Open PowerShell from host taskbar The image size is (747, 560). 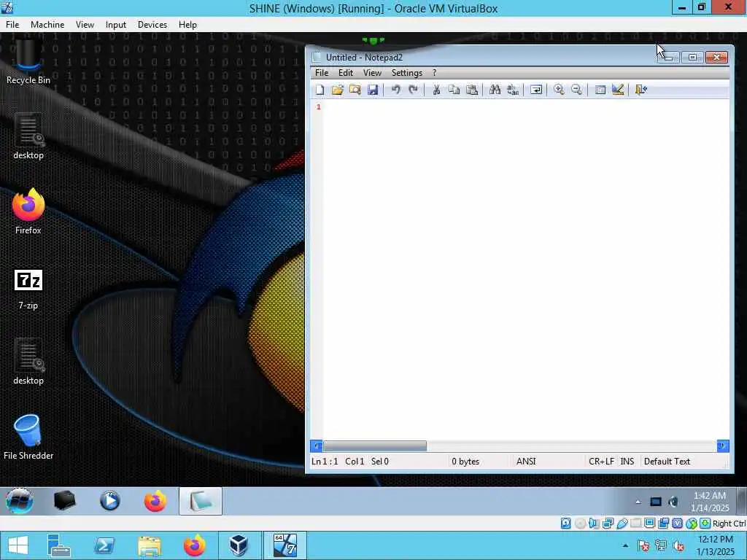[104, 545]
